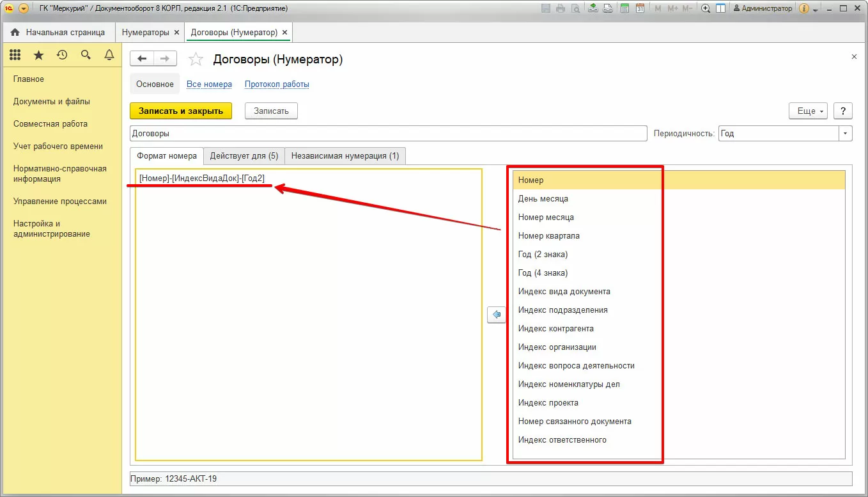Click the search magnifier in sidebar toolbar
Screen dimensions: 868x497
point(86,55)
